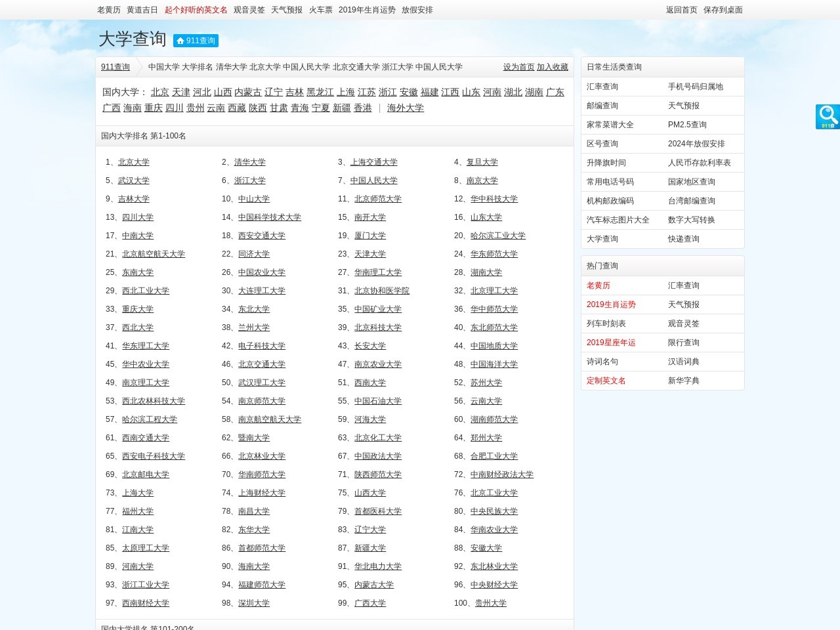This screenshot has height=630, width=840.
Task: Open 手机号码归属地 query
Action: 695,87
